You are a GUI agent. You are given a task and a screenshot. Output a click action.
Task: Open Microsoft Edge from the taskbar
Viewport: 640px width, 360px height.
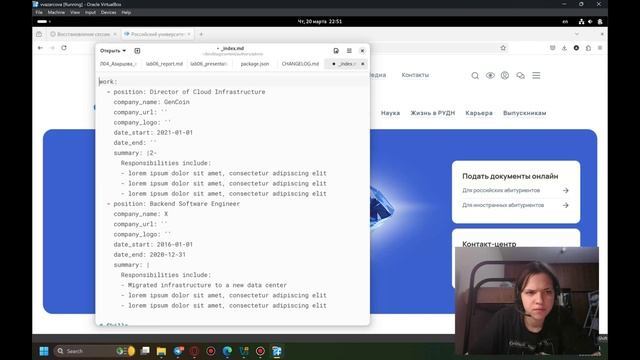pyautogui.click(x=227, y=351)
